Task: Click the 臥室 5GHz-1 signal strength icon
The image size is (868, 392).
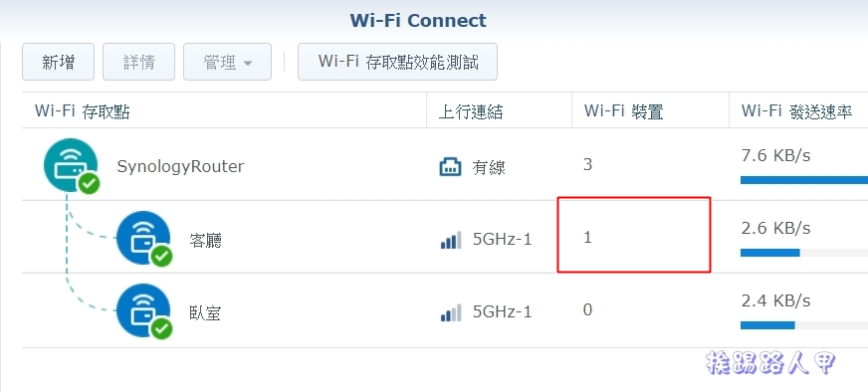Action: (451, 312)
